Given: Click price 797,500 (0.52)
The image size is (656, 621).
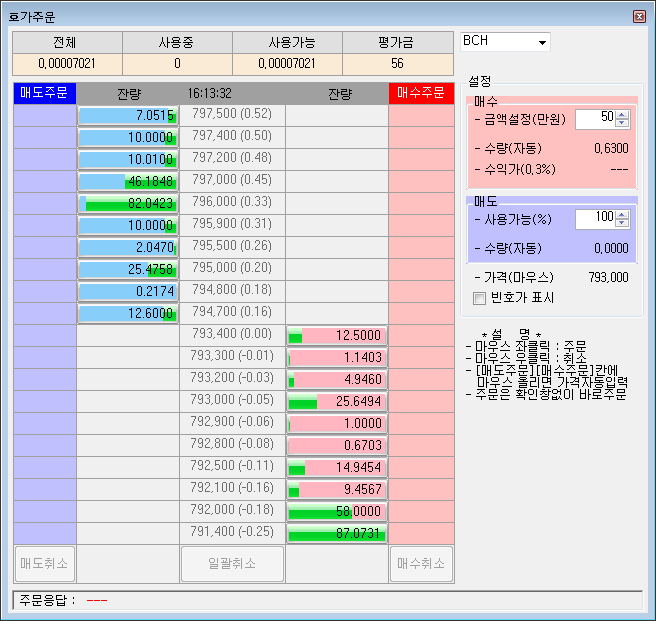Looking at the screenshot, I should 232,114.
